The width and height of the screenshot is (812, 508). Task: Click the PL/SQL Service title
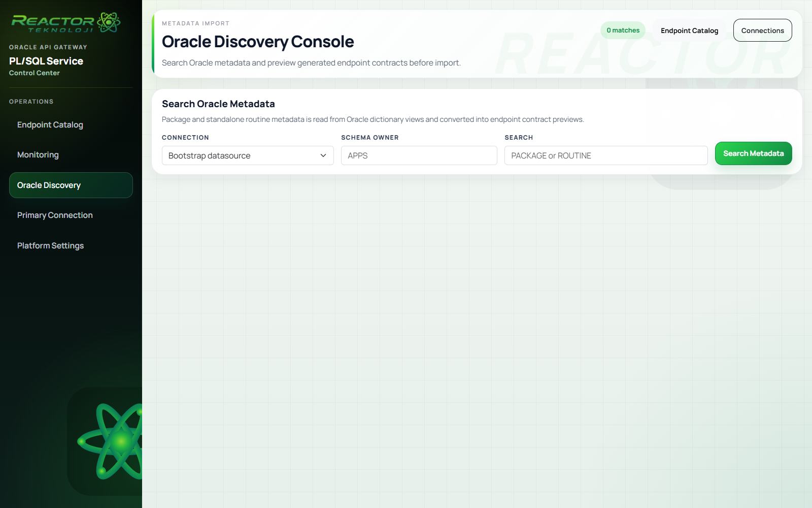[x=46, y=61]
